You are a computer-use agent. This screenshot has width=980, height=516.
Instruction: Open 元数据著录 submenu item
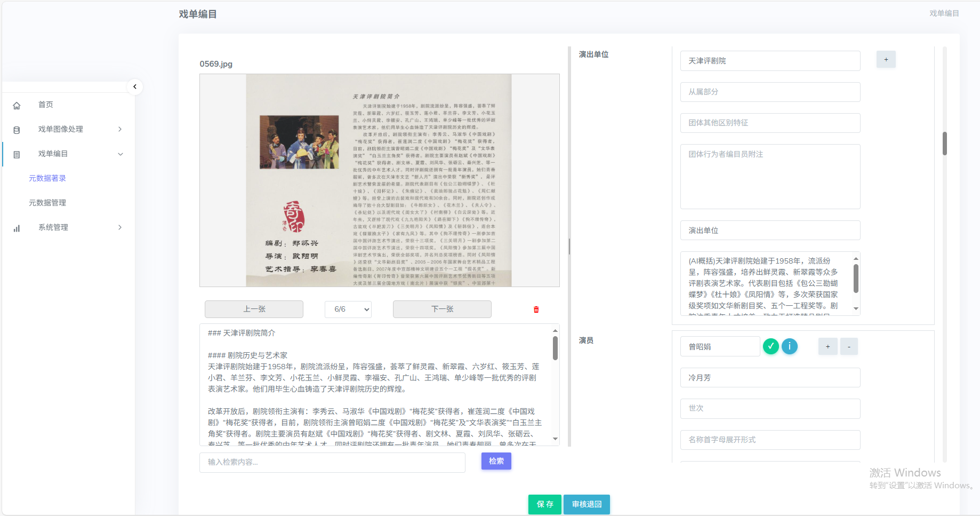tap(47, 178)
